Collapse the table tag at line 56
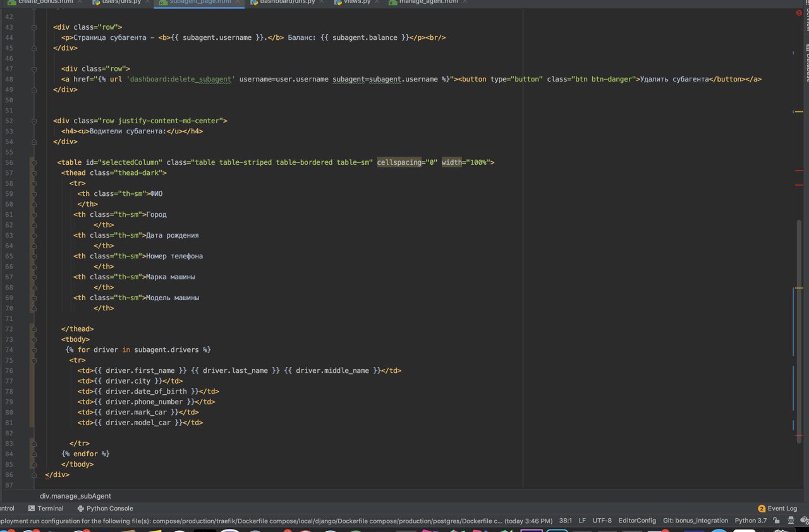 tap(33, 162)
